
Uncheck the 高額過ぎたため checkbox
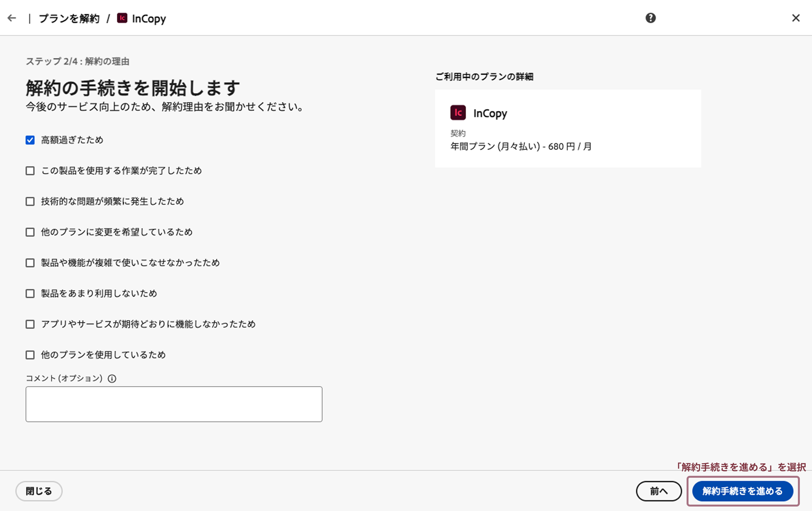point(30,140)
